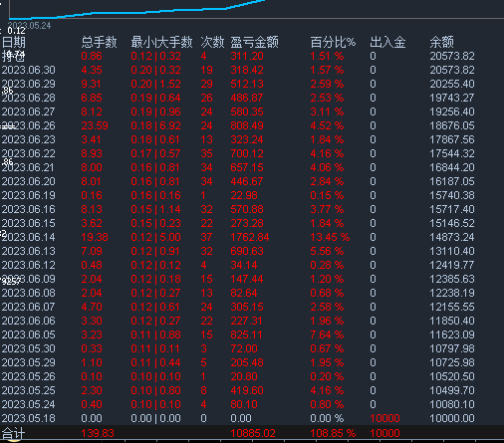Click the 最小|大手数 column header

[x=161, y=42]
